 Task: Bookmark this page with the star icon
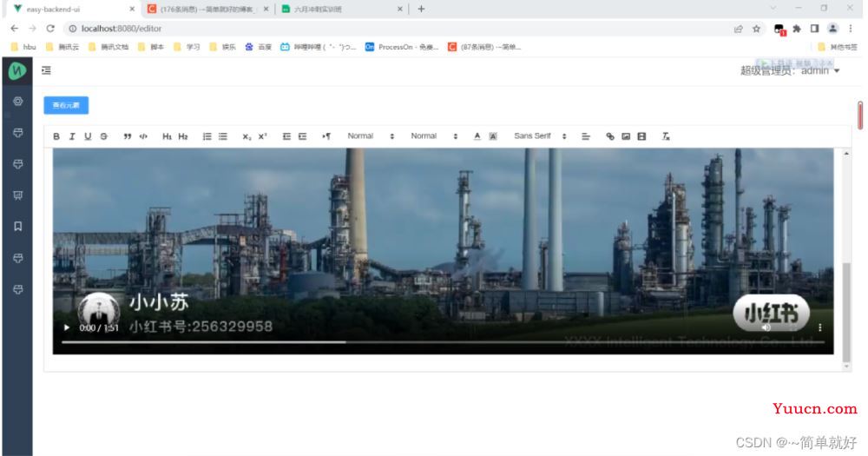(756, 29)
